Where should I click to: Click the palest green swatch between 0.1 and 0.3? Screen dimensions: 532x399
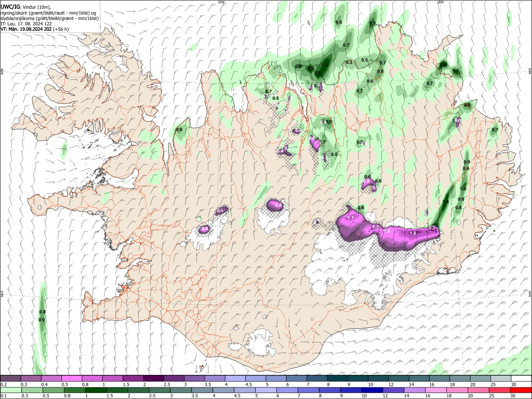(11, 390)
